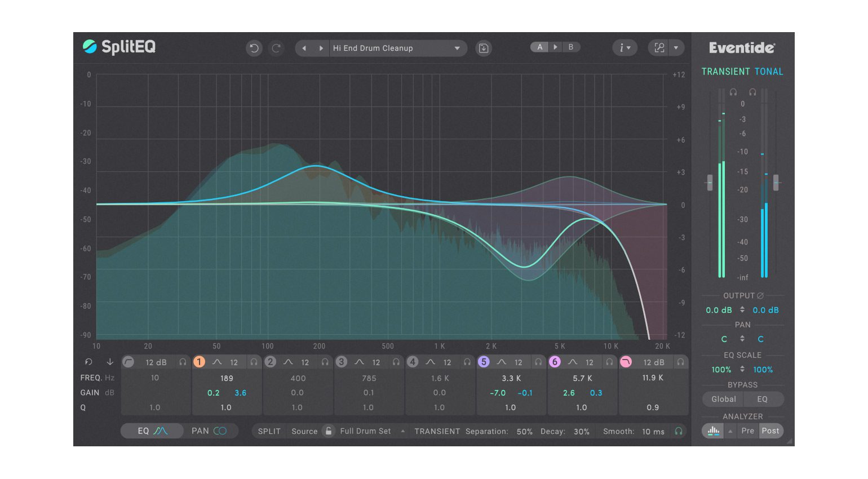Toggle the analyzer spectrum icon
Image resolution: width=868 pixels, height=479 pixels.
point(713,431)
